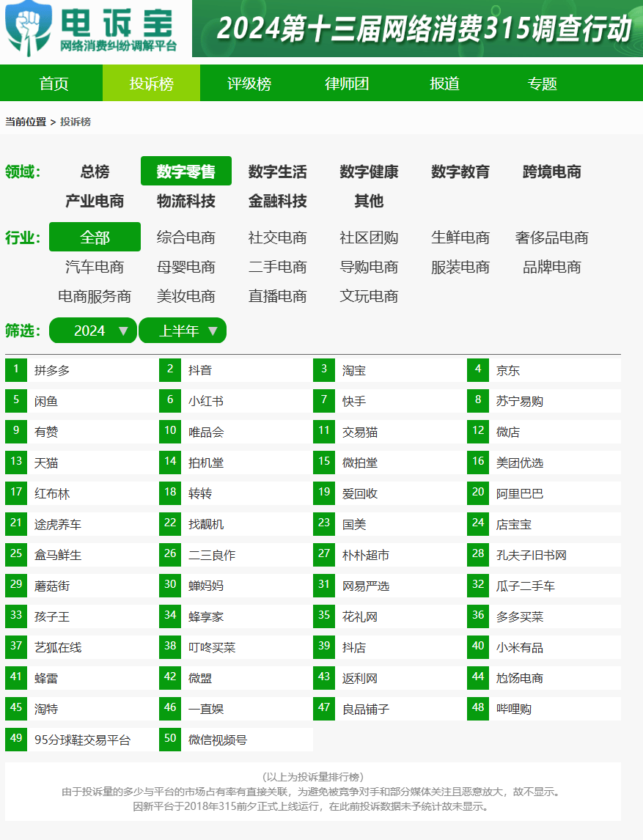Select the 产业电商 domain filter

95,201
